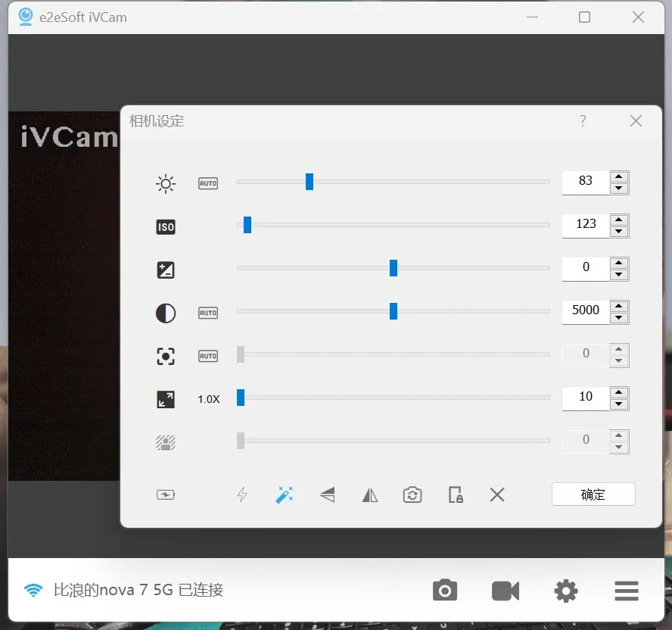Click the X icon in the bottom toolbar
The image size is (672, 630).
(497, 494)
